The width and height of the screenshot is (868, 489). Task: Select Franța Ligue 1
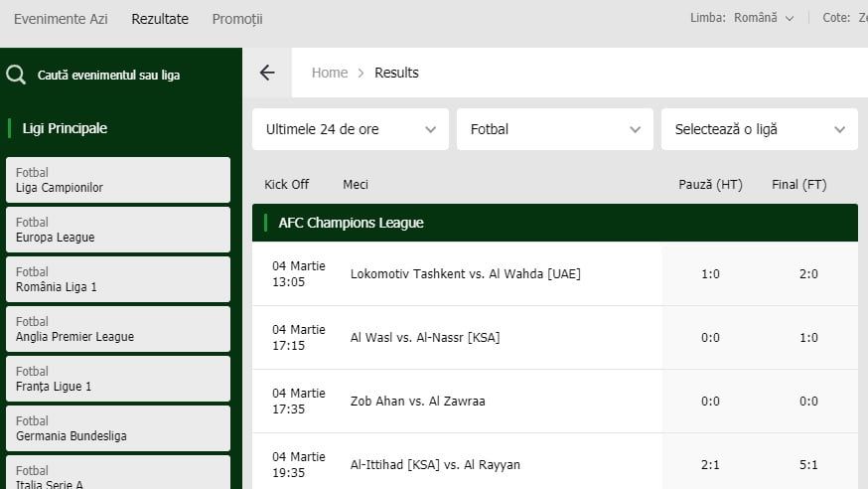118,379
